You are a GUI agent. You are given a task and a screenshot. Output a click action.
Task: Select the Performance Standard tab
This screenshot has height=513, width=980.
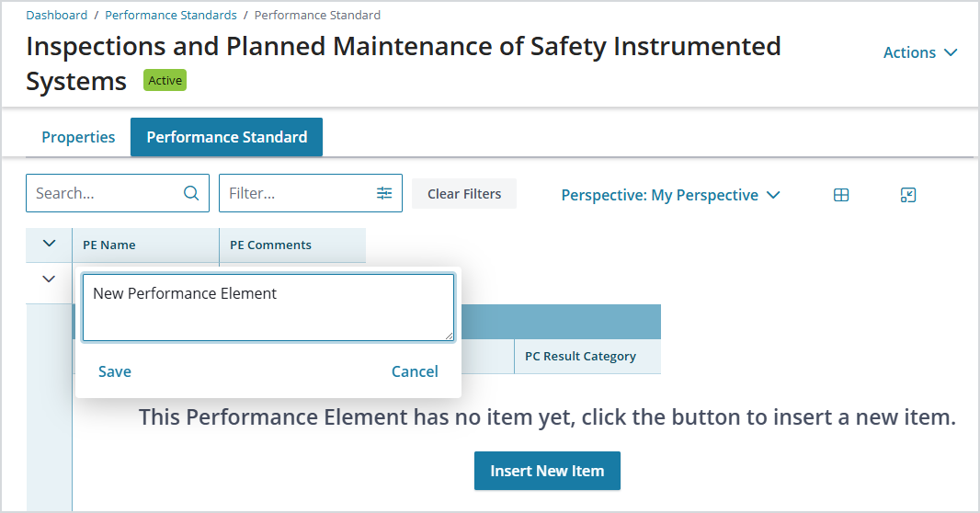[226, 137]
